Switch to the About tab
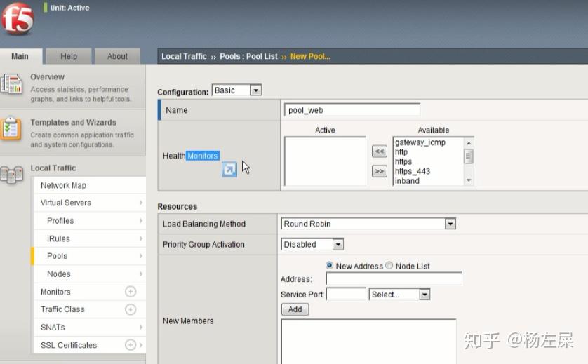588x364 pixels. click(117, 56)
